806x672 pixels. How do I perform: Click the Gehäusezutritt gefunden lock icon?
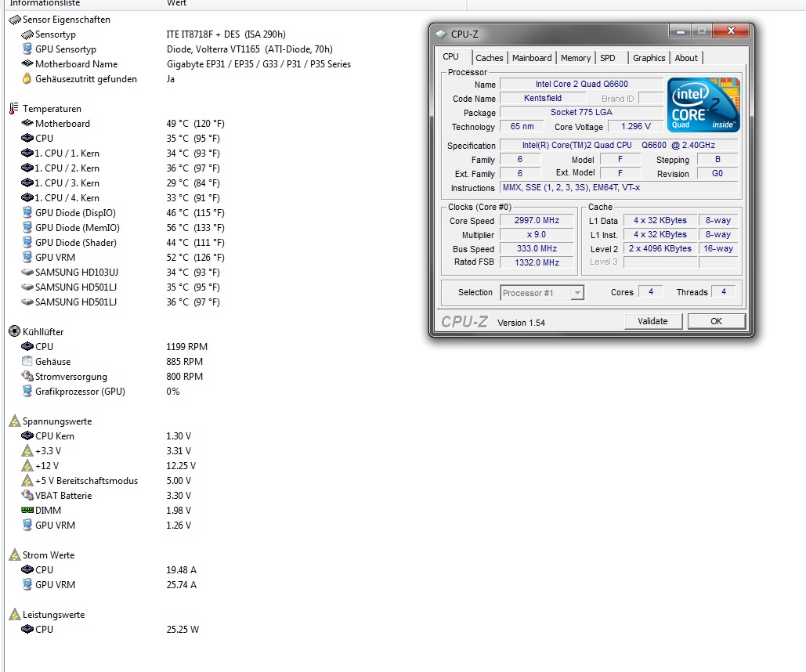pyautogui.click(x=27, y=78)
